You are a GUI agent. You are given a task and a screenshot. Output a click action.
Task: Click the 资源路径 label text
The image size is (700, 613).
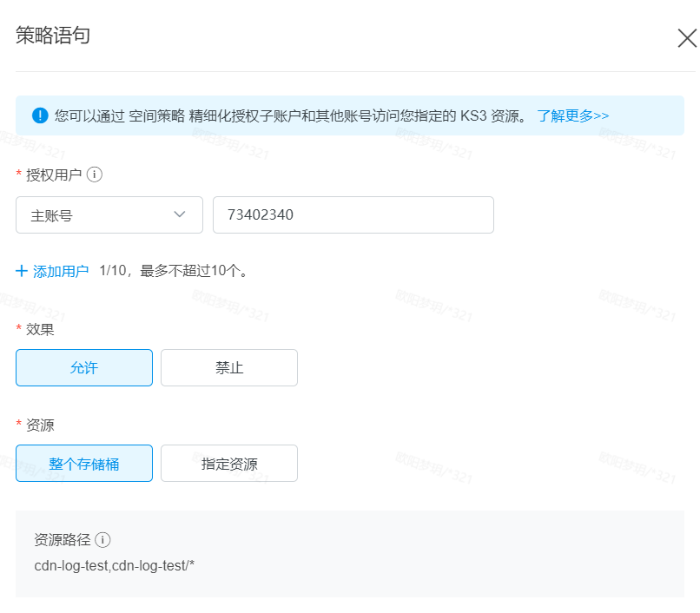62,540
